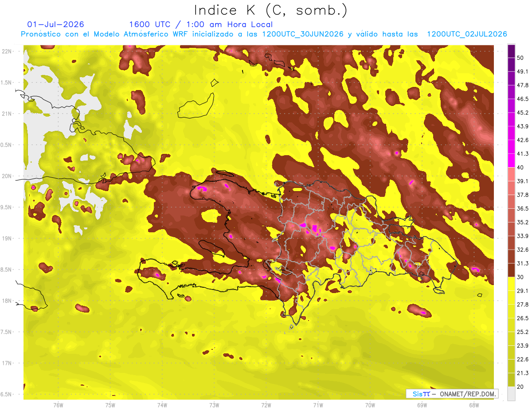The height and width of the screenshot is (411, 532).
Task: Click the magenta swatch between 40 and 41.3
Action: click(511, 160)
